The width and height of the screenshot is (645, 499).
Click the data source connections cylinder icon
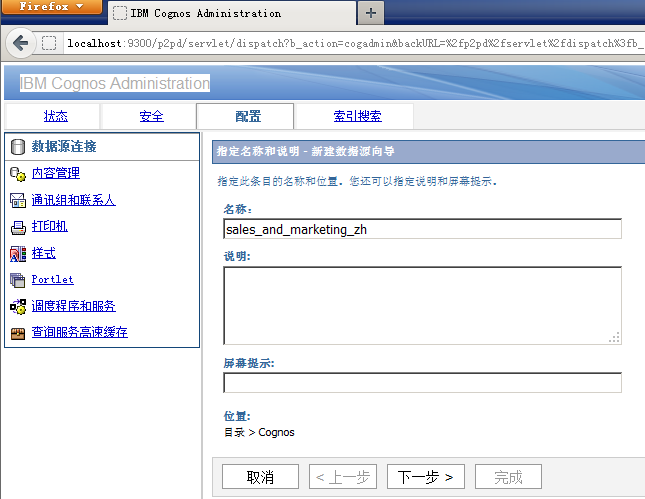coord(18,147)
